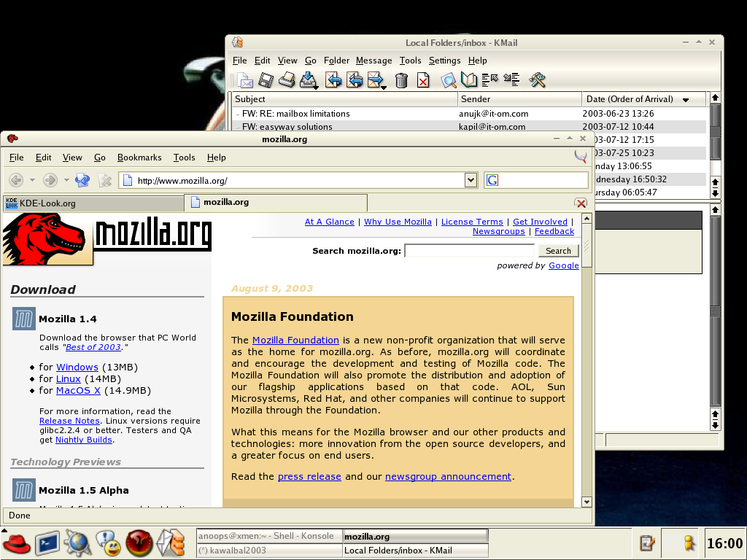The image size is (747, 560).
Task: Open the Message menu in KMail
Action: (x=374, y=61)
